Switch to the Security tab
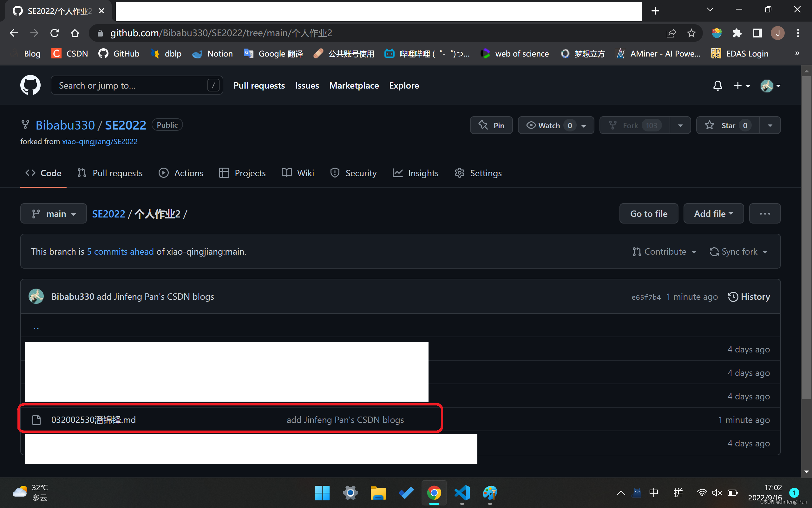This screenshot has height=508, width=812. (x=353, y=173)
